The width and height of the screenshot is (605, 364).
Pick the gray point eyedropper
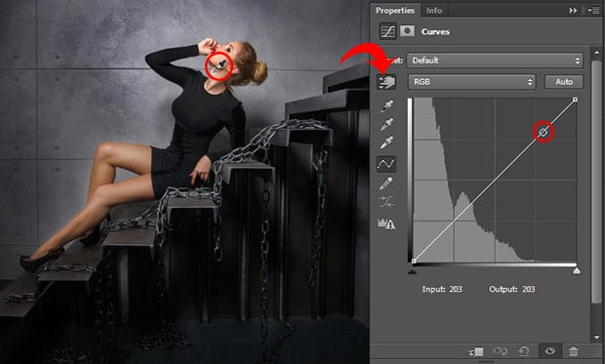coord(386,124)
